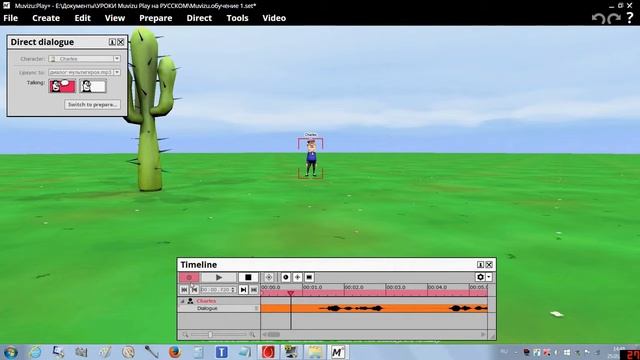Open the Tools menu
The height and width of the screenshot is (360, 640).
tap(237, 18)
